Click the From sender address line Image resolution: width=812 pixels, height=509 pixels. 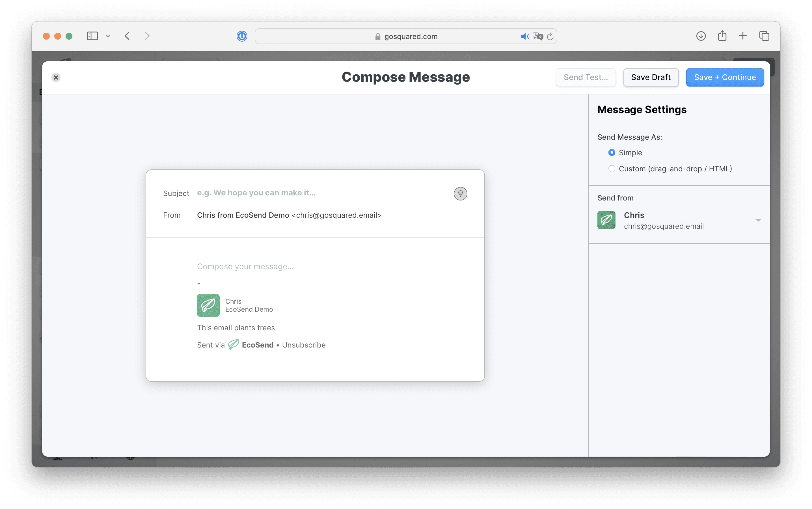coord(289,215)
